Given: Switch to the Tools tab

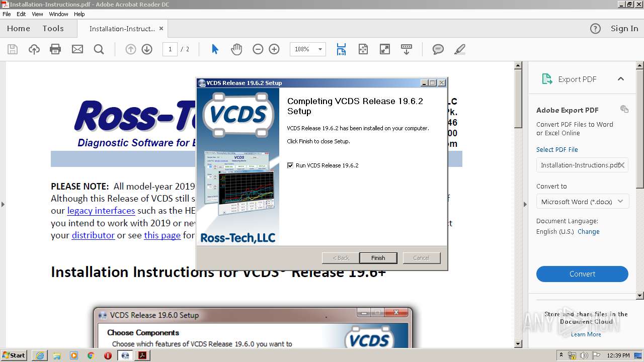Looking at the screenshot, I should 53,29.
